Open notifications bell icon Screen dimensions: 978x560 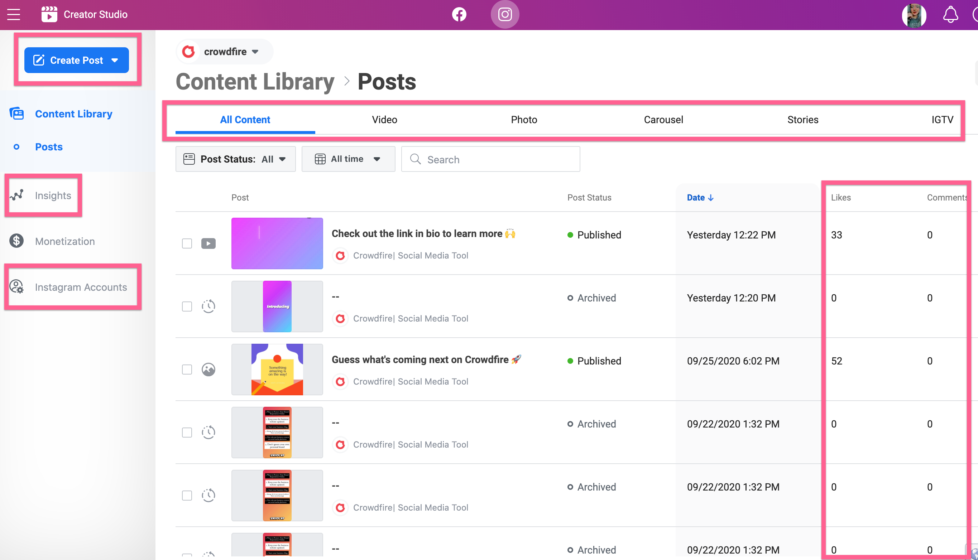point(950,15)
